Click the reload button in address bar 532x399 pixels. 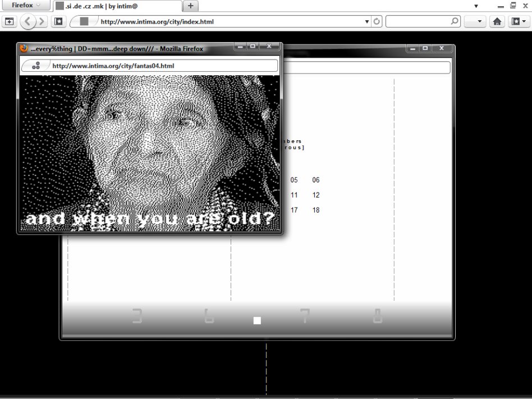377,22
